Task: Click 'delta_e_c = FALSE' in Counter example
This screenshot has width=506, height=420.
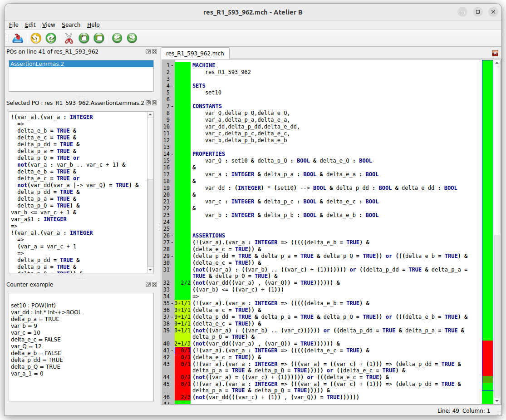Action: 36,340
